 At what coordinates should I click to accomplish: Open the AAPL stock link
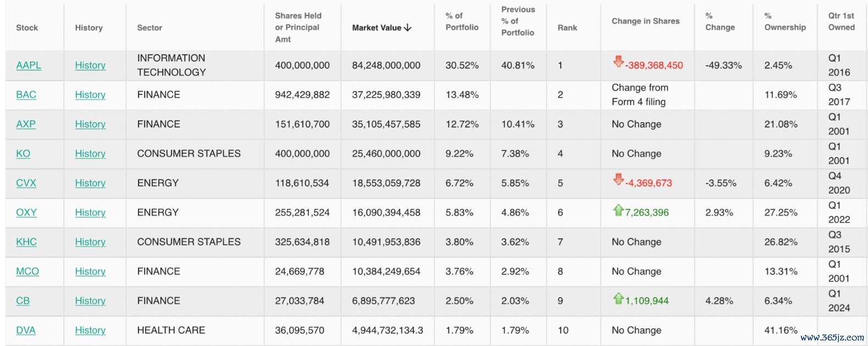tap(29, 65)
